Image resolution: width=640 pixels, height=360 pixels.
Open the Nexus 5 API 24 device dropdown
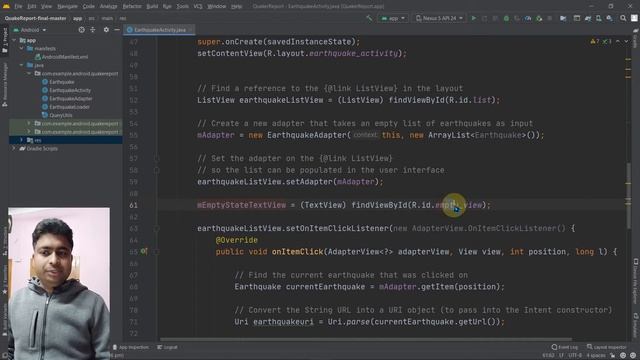click(439, 18)
